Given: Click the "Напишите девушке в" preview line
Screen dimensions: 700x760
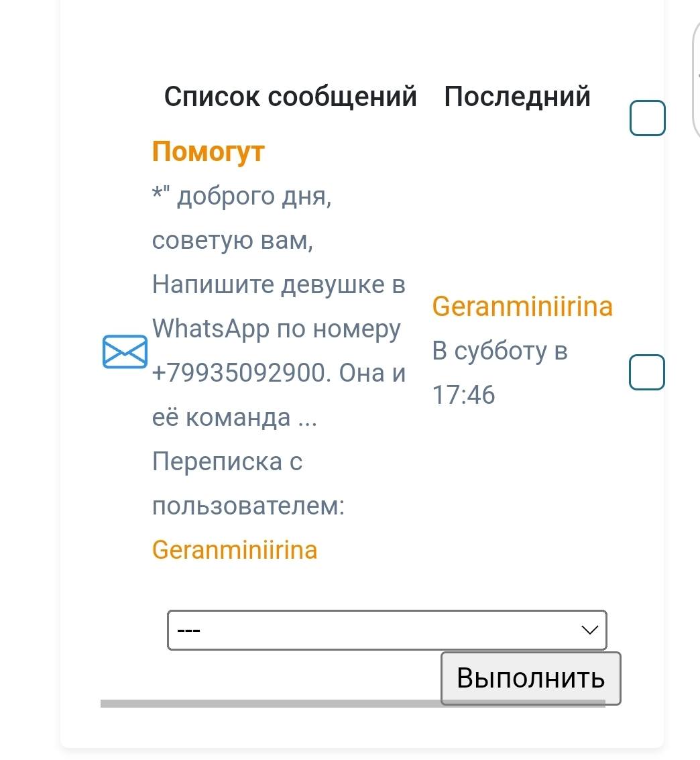Looking at the screenshot, I should click(279, 284).
